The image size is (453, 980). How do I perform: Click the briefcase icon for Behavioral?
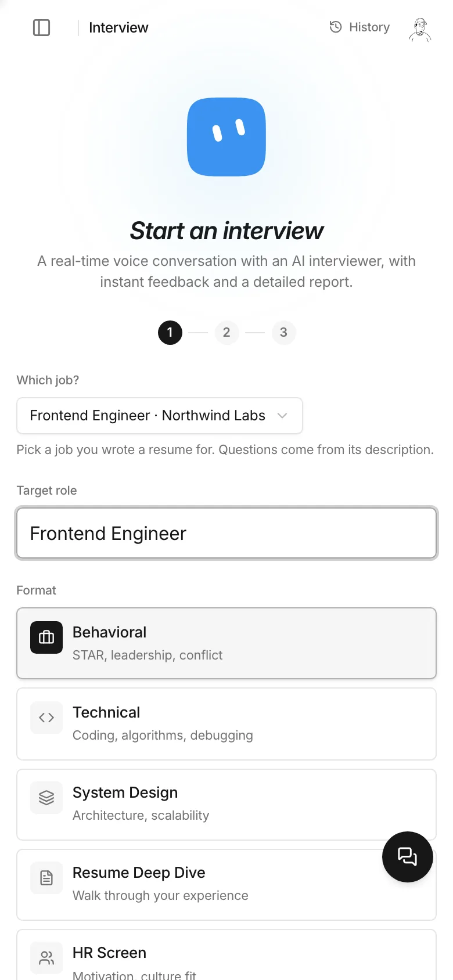pos(46,637)
